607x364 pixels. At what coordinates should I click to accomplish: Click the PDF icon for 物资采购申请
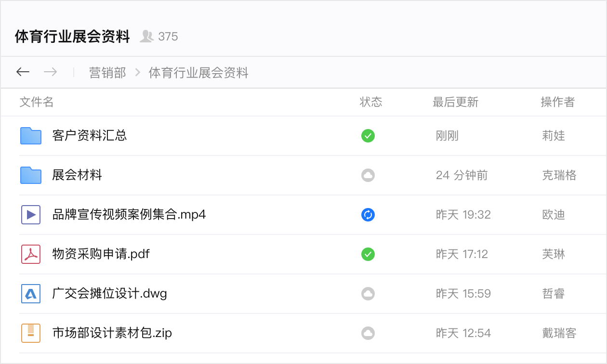pyautogui.click(x=31, y=254)
